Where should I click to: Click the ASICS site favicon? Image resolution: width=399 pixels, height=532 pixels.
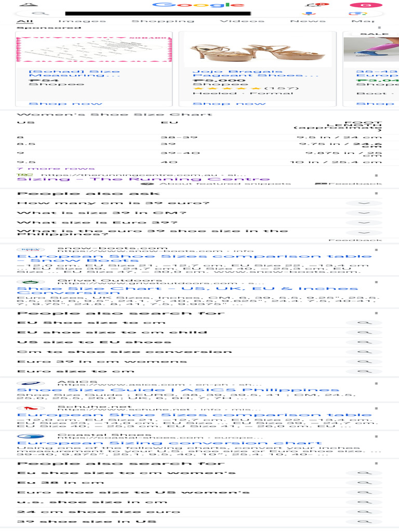31,383
